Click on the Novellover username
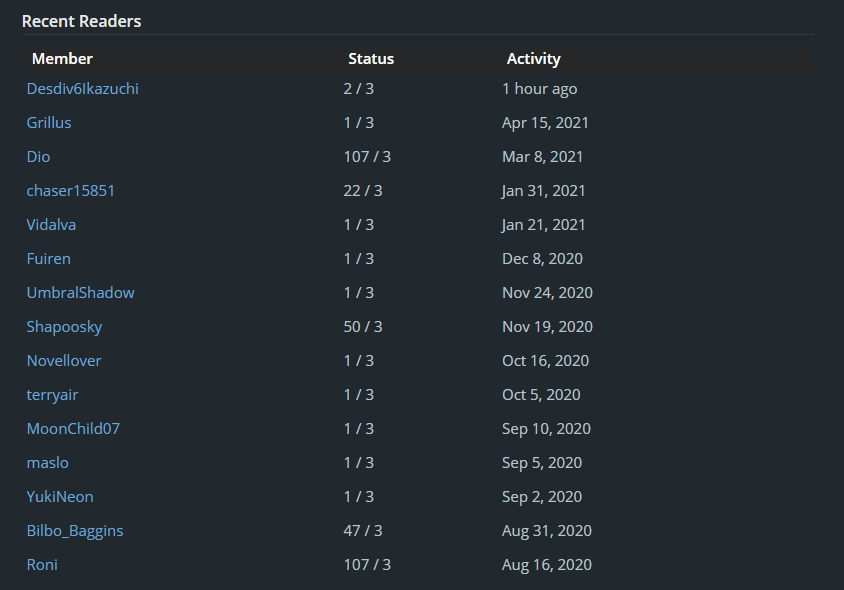 (64, 361)
